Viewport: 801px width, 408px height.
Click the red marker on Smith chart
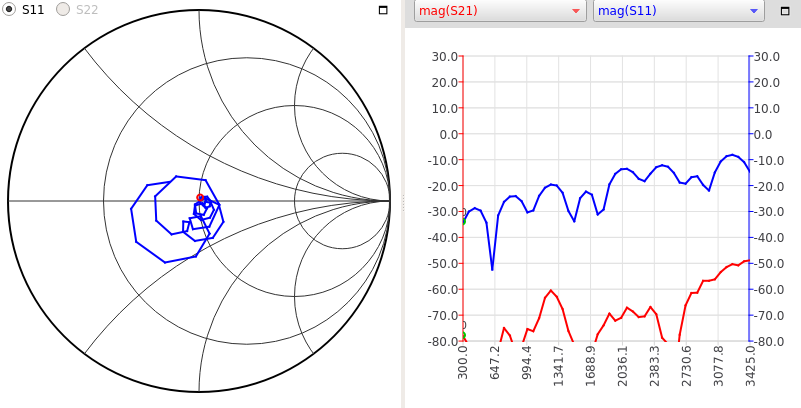coord(200,198)
